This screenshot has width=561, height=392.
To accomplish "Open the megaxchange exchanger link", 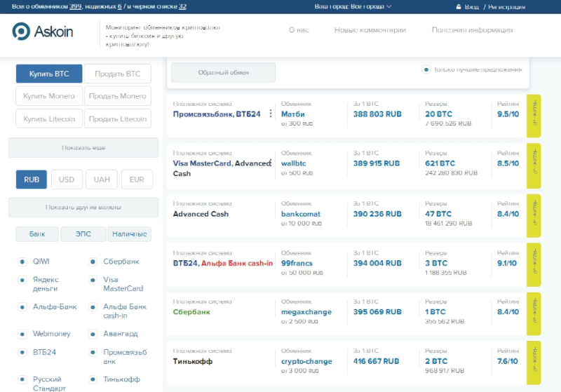I will (x=306, y=312).
